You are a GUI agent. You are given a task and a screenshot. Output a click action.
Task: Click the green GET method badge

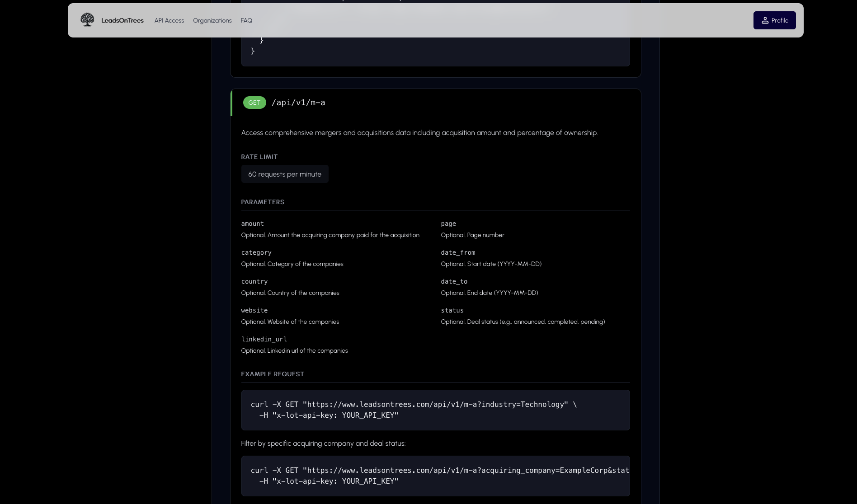[254, 103]
